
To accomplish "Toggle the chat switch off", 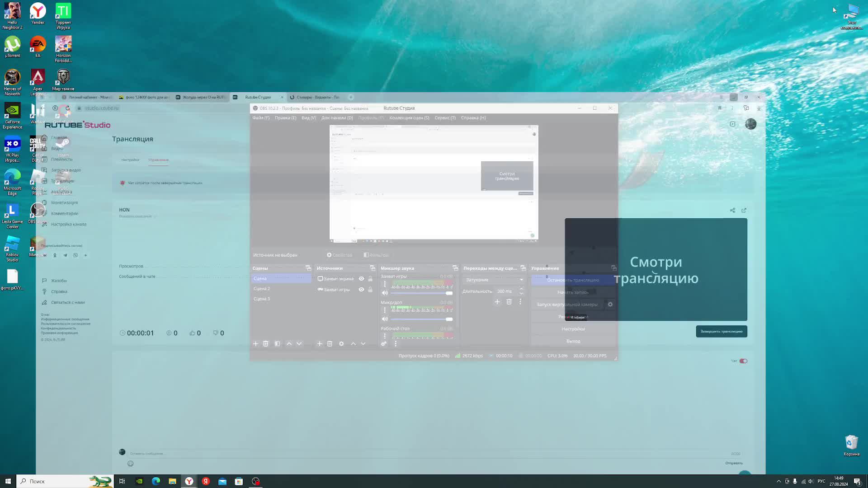I will tap(744, 361).
